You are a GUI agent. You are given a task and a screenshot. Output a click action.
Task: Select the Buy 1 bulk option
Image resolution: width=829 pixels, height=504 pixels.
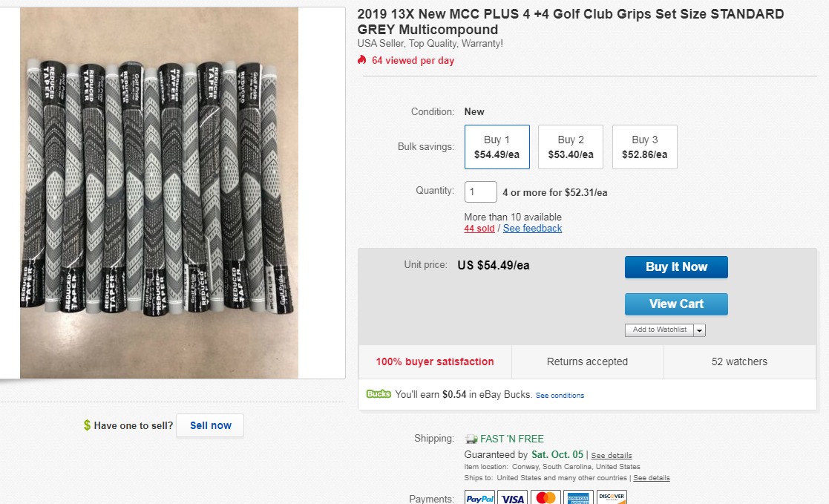click(497, 147)
